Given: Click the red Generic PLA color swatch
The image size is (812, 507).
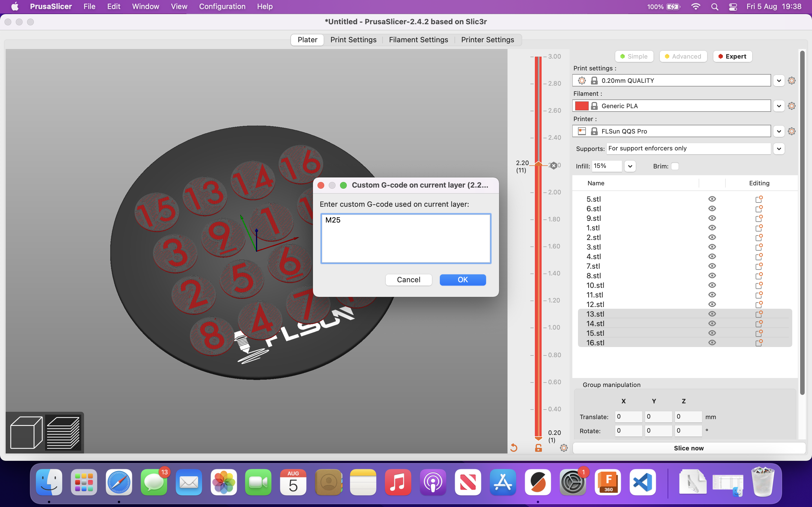Looking at the screenshot, I should coord(581,106).
